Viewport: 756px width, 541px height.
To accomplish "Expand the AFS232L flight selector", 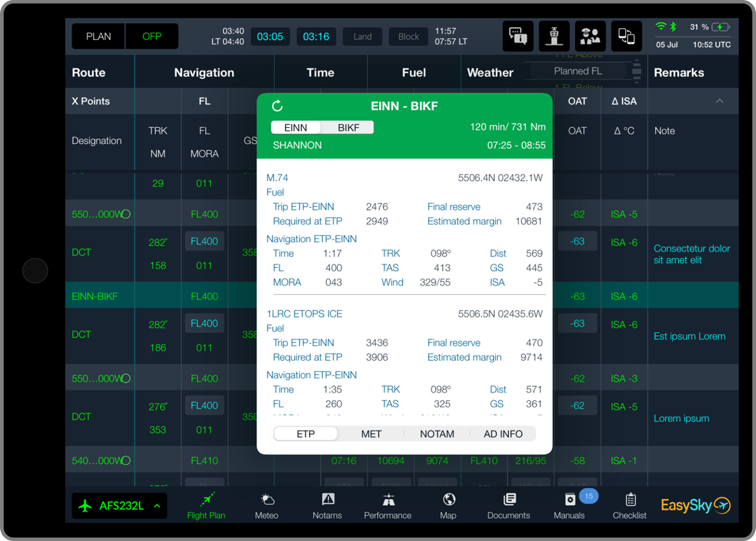I will coord(119,506).
